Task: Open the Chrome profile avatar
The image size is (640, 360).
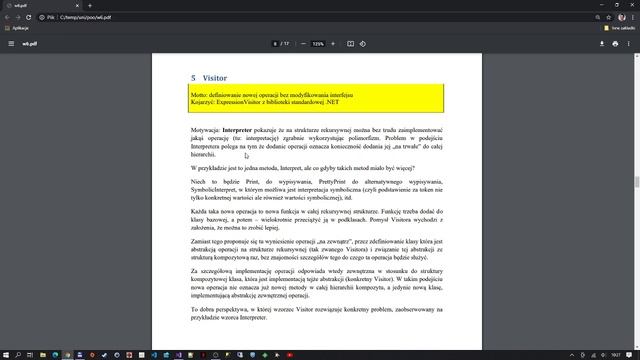Action: 622,18
